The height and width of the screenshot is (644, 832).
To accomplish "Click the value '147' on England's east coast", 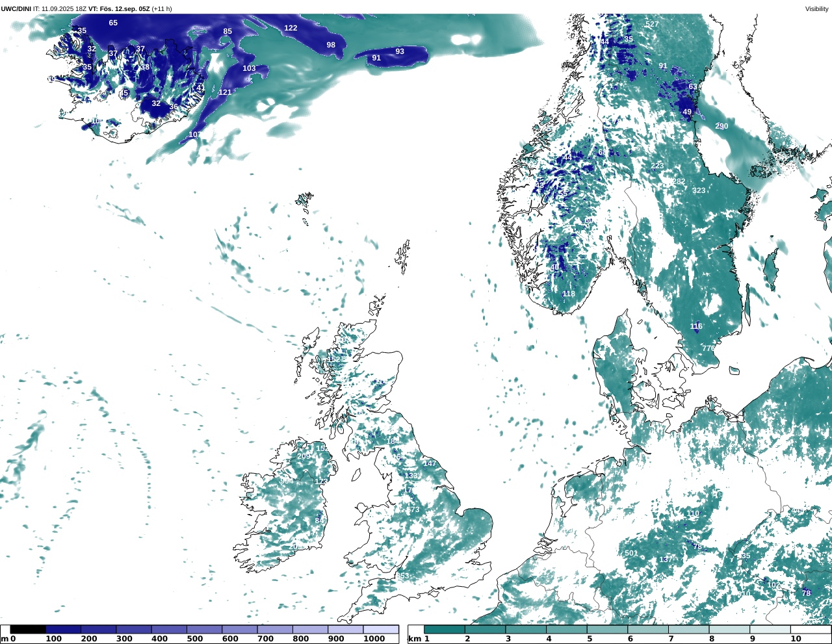I will pyautogui.click(x=430, y=463).
